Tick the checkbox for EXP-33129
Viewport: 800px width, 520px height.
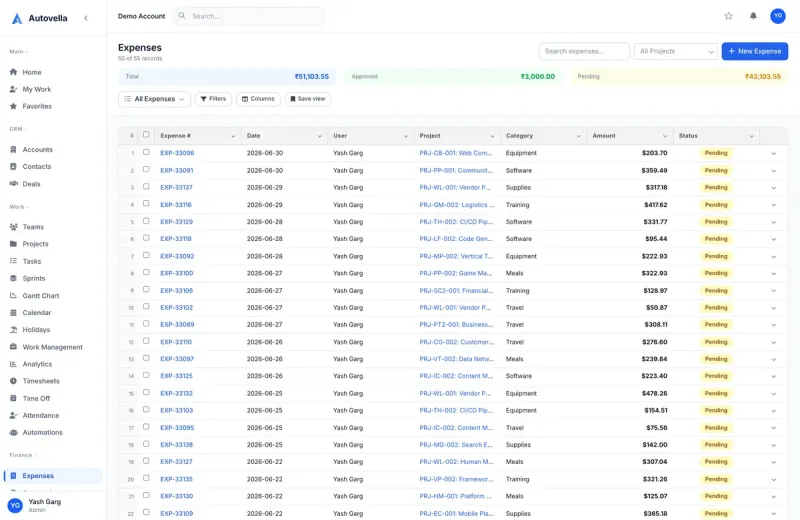click(x=146, y=221)
